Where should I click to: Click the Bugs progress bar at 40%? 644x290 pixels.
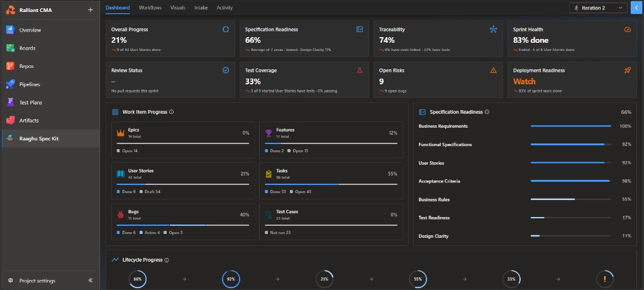183,225
